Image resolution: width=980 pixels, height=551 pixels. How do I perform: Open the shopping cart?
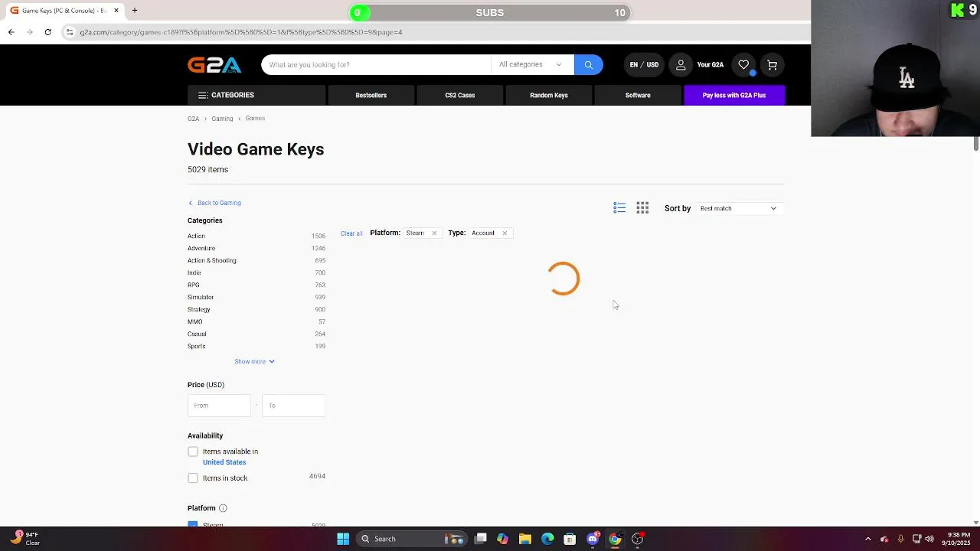pyautogui.click(x=772, y=65)
